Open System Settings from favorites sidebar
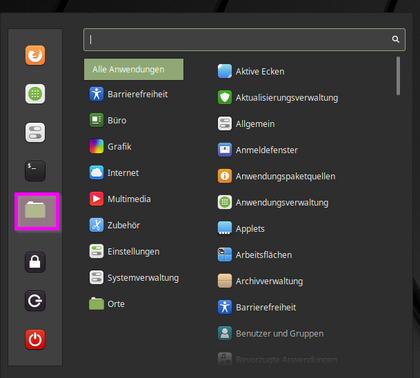This screenshot has width=420, height=378. [35, 132]
